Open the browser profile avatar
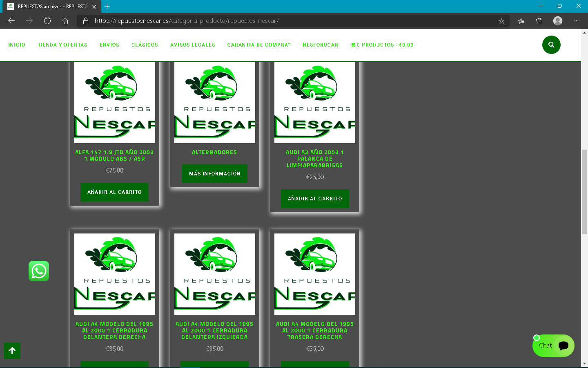Viewport: 588px width, 368px height. [x=558, y=21]
